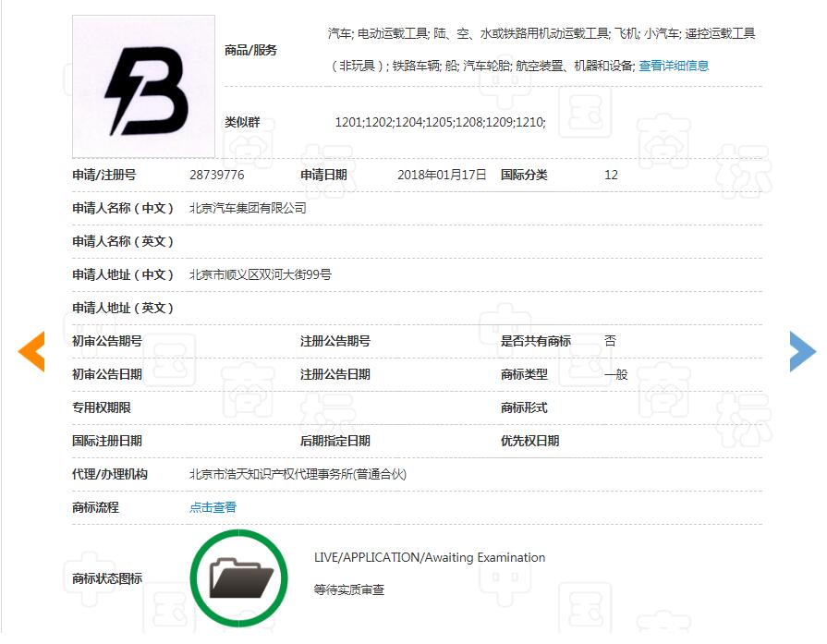Click the 商标状态图标 label
Viewport: 827px width, 644px height.
[107, 579]
